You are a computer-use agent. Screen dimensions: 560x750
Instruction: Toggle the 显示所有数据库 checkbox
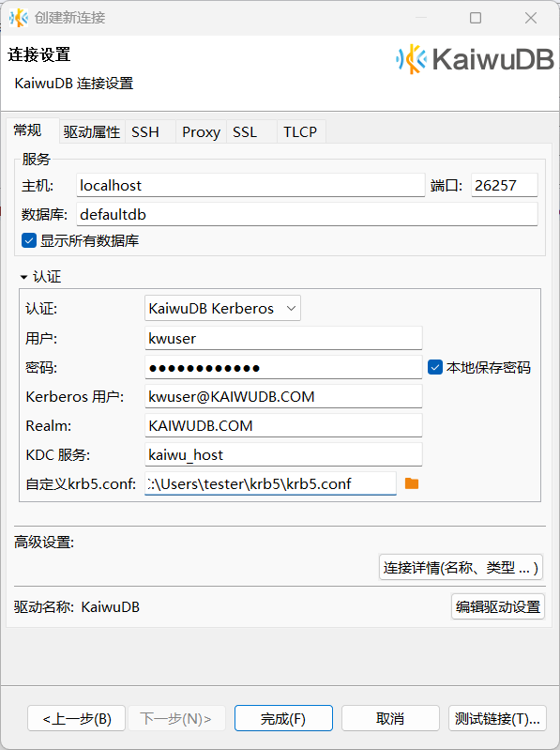pos(29,240)
